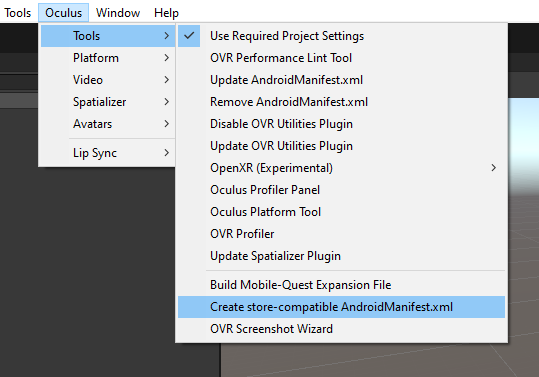Open the Tools menu in menu bar
539x377 pixels.
17,13
